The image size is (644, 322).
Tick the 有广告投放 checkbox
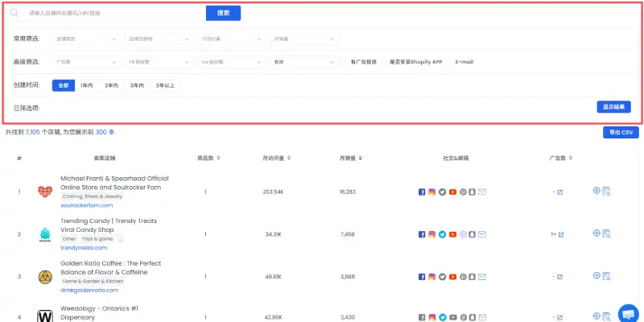(346, 62)
